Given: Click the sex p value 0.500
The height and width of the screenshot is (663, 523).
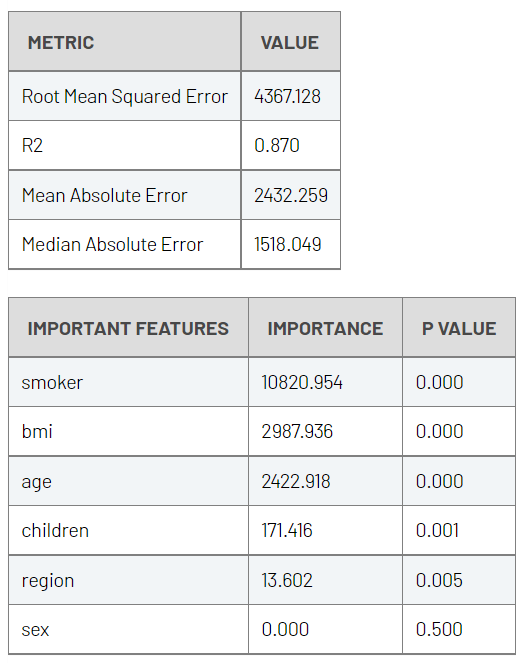Looking at the screenshot, I should tap(439, 629).
